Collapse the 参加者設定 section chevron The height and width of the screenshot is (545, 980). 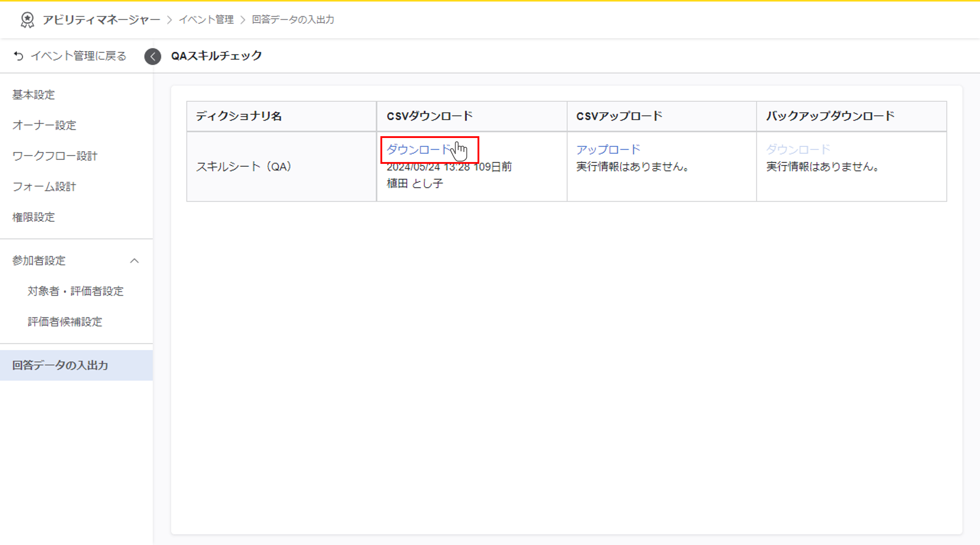tap(134, 261)
